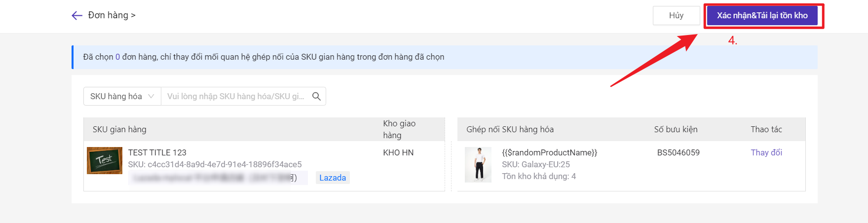The image size is (868, 223).
Task: Open the Galaxy-EU:25 product thumbnail
Action: pyautogui.click(x=478, y=165)
